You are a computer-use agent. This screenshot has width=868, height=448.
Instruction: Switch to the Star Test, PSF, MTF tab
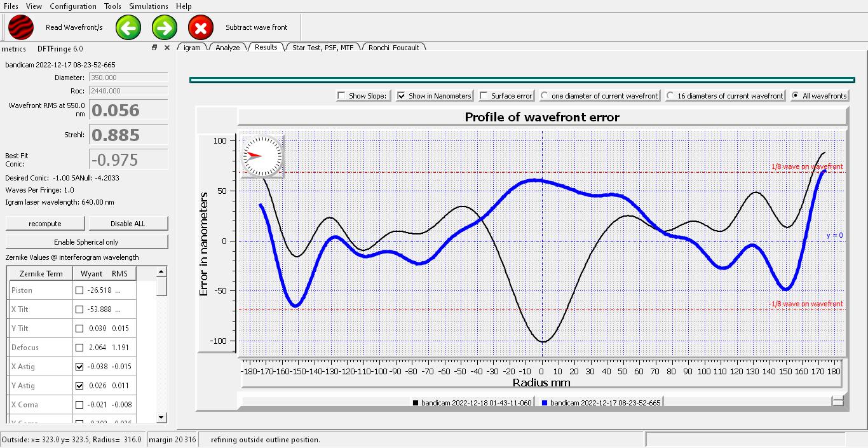[x=323, y=48]
